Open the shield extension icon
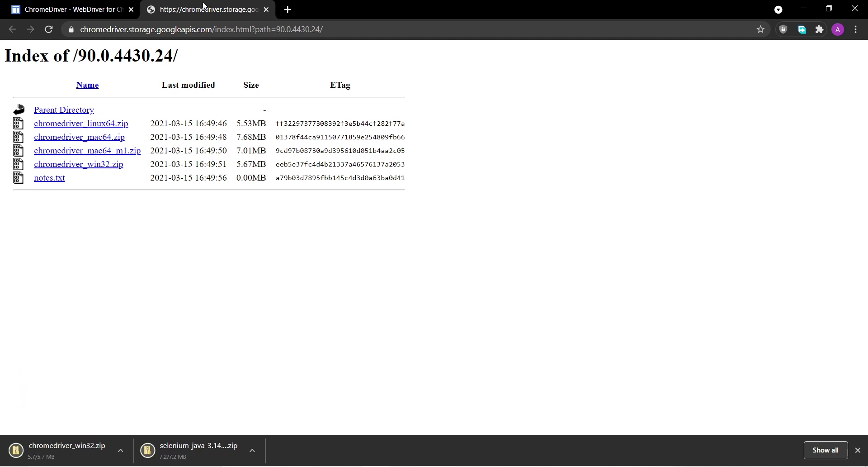The image size is (868, 467). [783, 29]
